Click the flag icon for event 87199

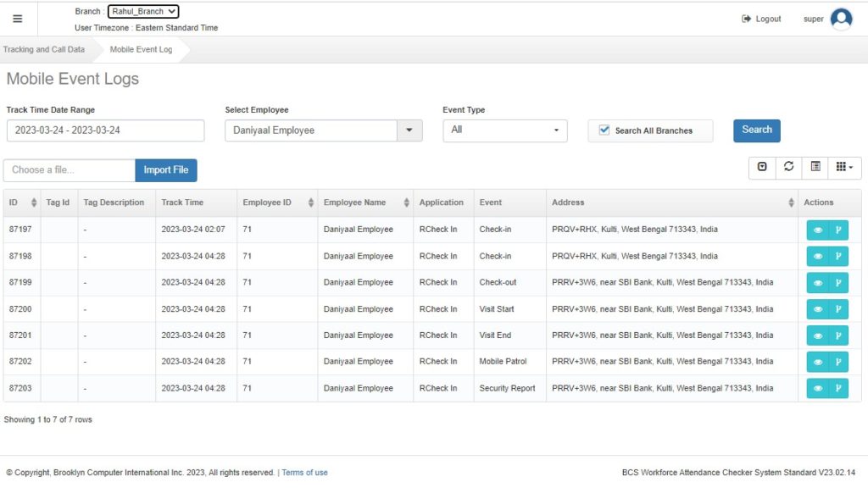pos(837,282)
